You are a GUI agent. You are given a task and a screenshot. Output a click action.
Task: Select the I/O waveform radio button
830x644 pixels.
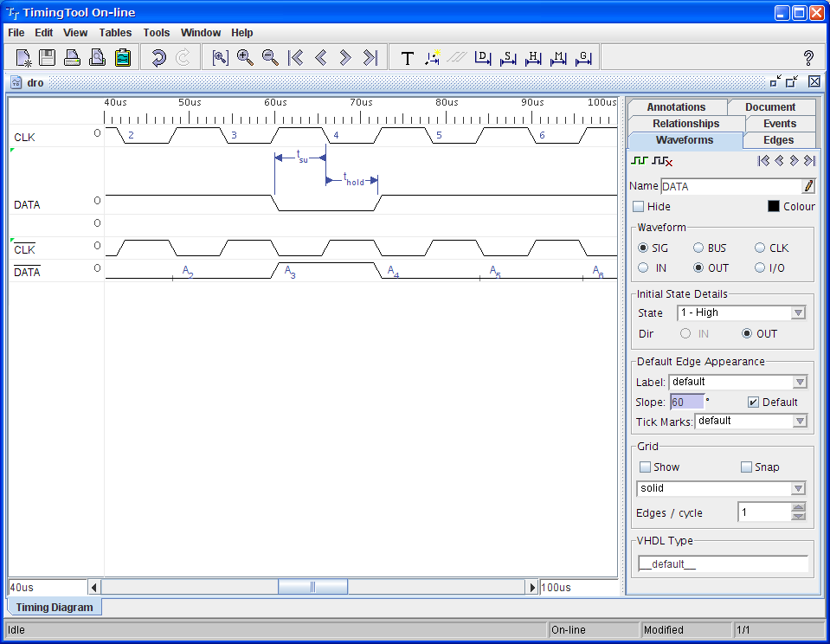760,268
